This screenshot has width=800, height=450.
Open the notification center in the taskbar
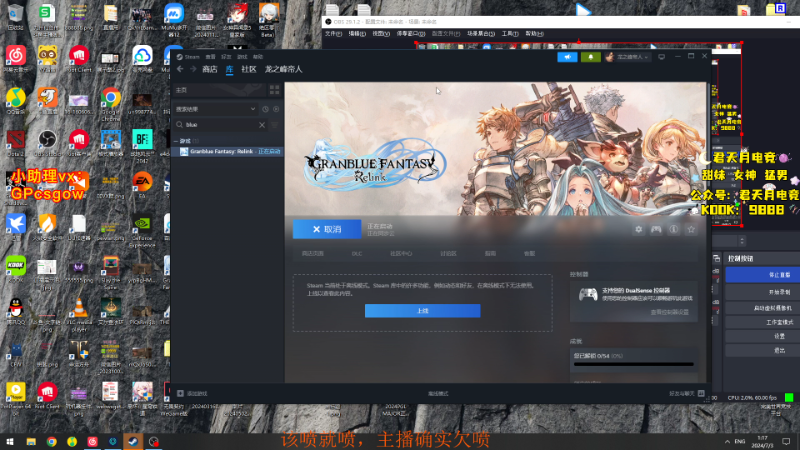786,441
